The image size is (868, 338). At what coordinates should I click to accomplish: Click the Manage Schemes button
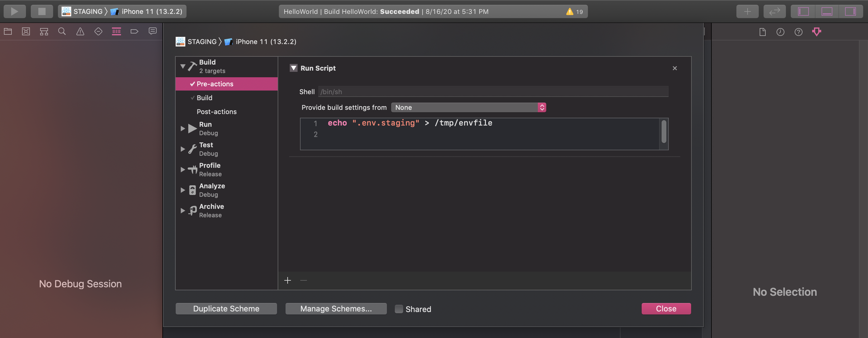pyautogui.click(x=336, y=309)
